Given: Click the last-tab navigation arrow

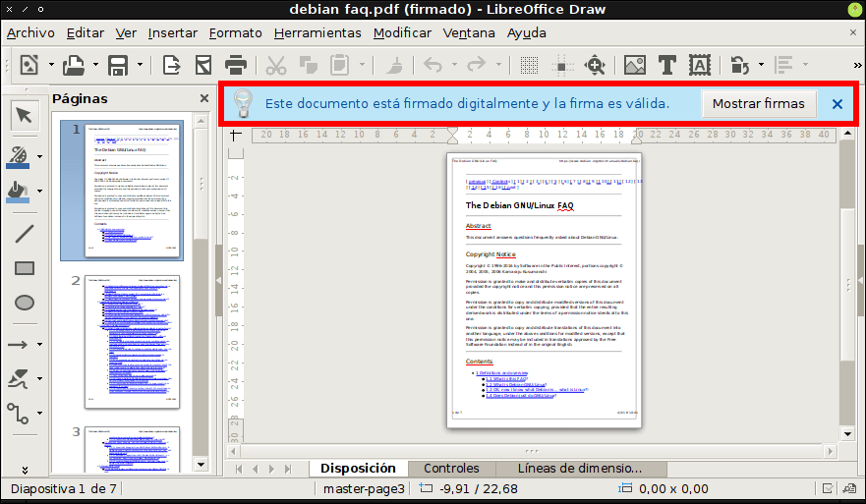Looking at the screenshot, I should click(x=288, y=469).
